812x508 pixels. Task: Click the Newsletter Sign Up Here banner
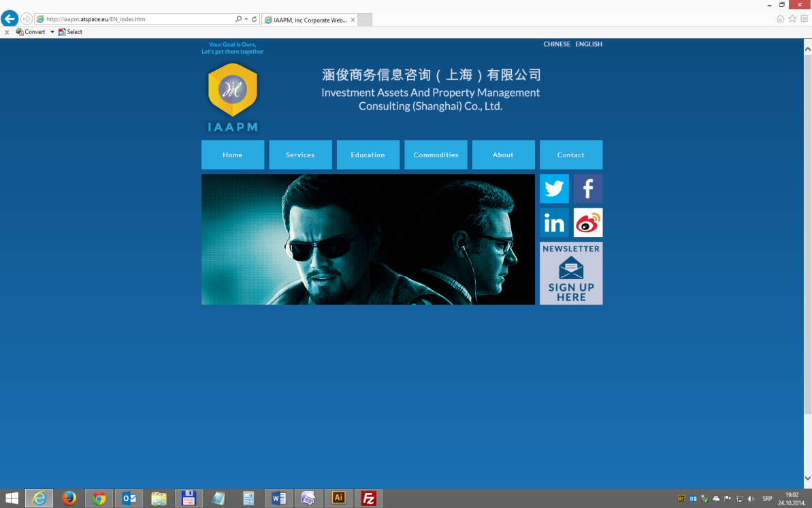[571, 273]
